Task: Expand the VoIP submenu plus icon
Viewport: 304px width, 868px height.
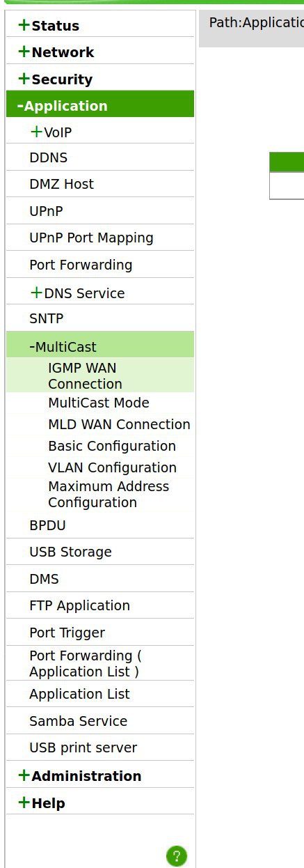Action: (37, 132)
